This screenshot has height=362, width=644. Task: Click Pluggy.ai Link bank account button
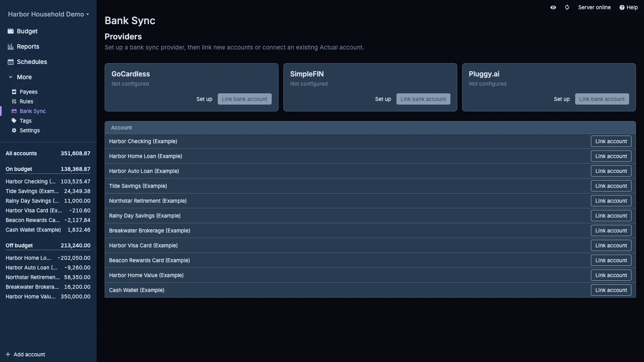coord(602,99)
